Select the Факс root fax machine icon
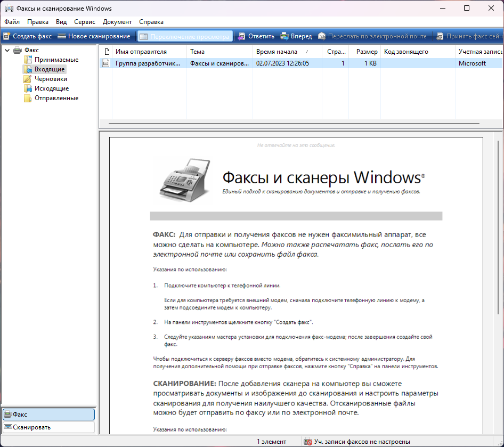Screen dimensions: 504x447 pos(18,50)
